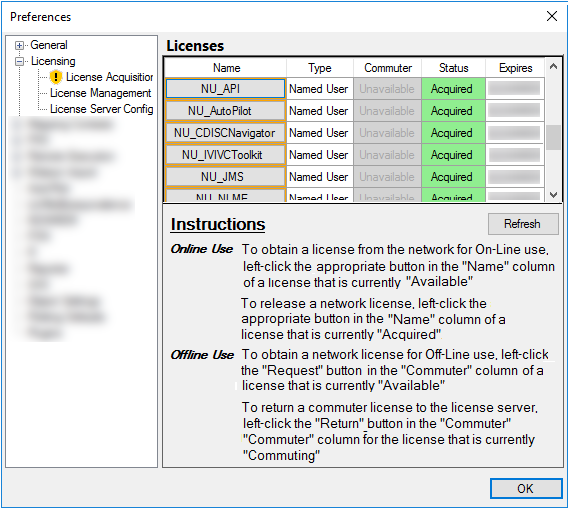Click the Licenses section heading

click(195, 46)
